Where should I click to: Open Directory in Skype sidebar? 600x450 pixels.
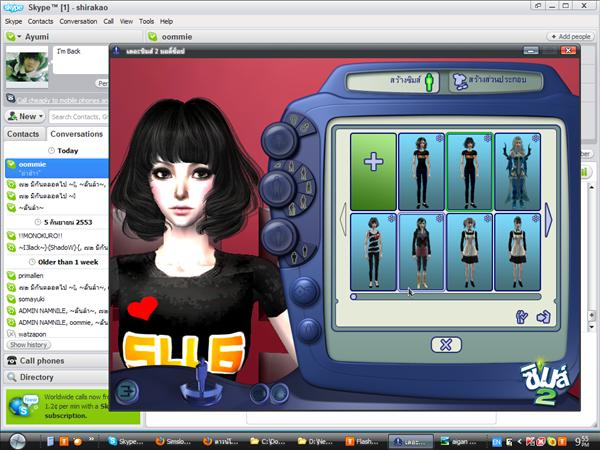coord(57,377)
